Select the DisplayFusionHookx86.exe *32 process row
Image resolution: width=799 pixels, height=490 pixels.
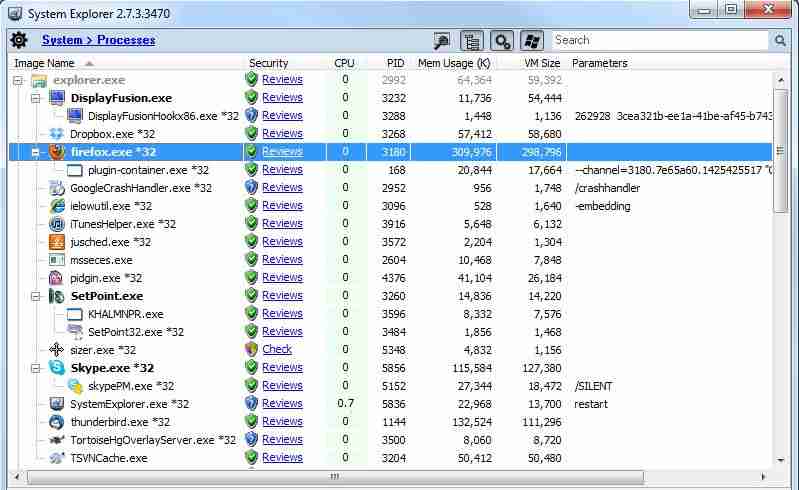(x=390, y=116)
